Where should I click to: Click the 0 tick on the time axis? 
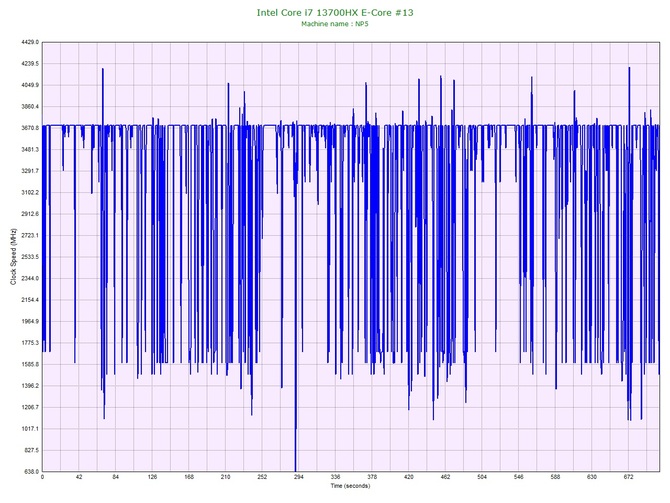[42, 477]
